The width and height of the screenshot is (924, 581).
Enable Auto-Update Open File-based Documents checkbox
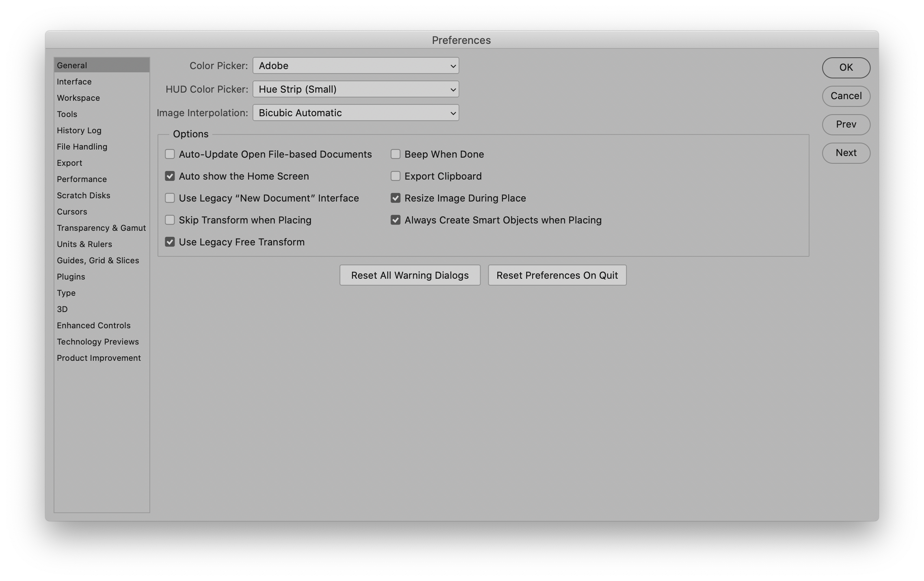pos(170,154)
